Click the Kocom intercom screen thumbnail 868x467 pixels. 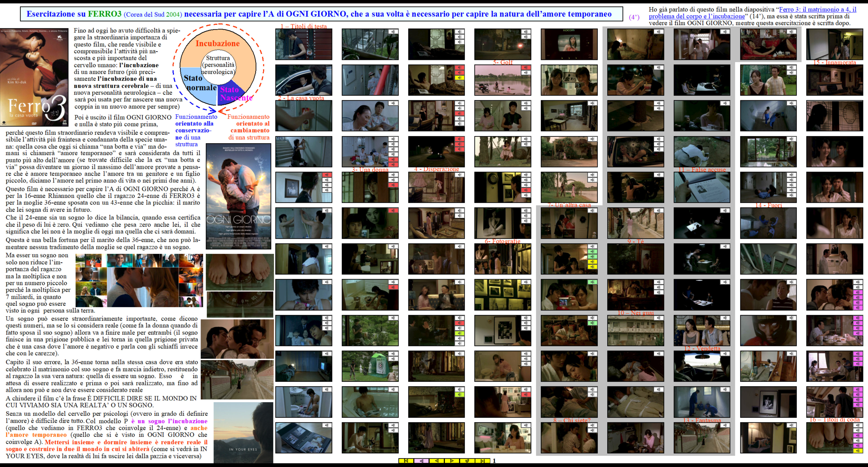(x=569, y=44)
